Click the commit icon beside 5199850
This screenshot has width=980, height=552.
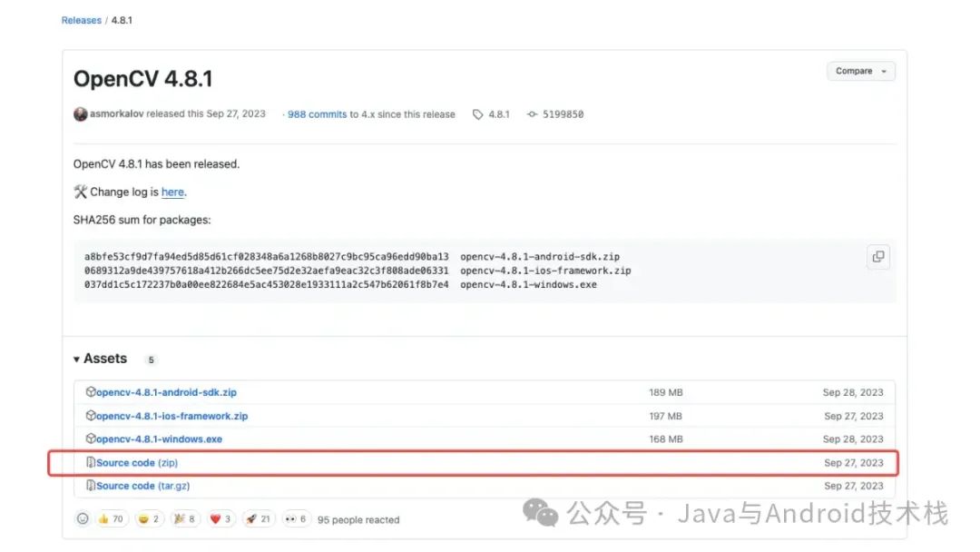532,114
